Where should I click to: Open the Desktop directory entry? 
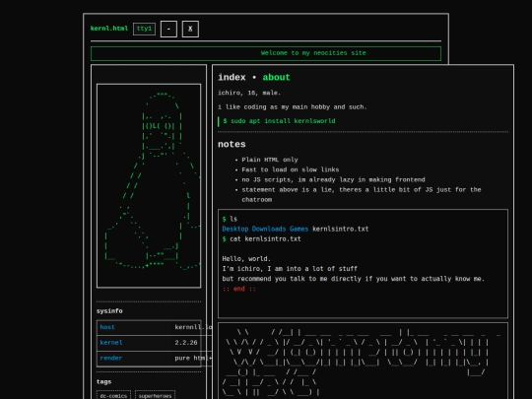coord(235,229)
